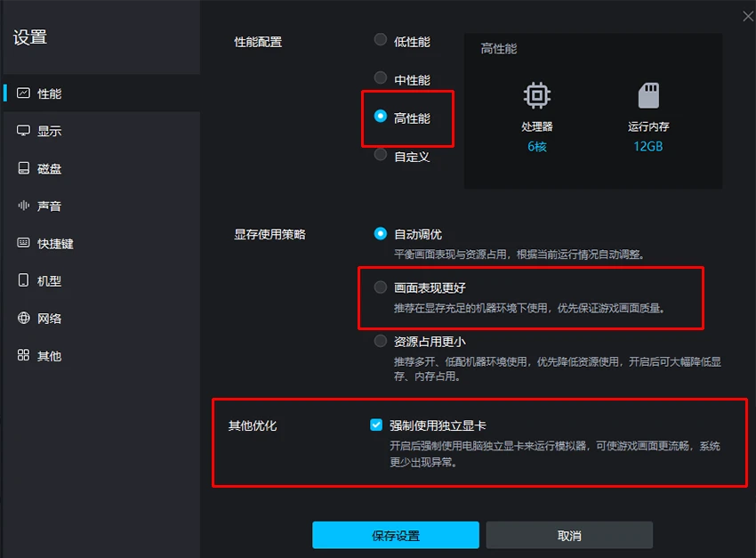Viewport: 756px width, 558px height.
Task: Click the 平衡画面表现与资源占用 description text
Action: [x=519, y=255]
